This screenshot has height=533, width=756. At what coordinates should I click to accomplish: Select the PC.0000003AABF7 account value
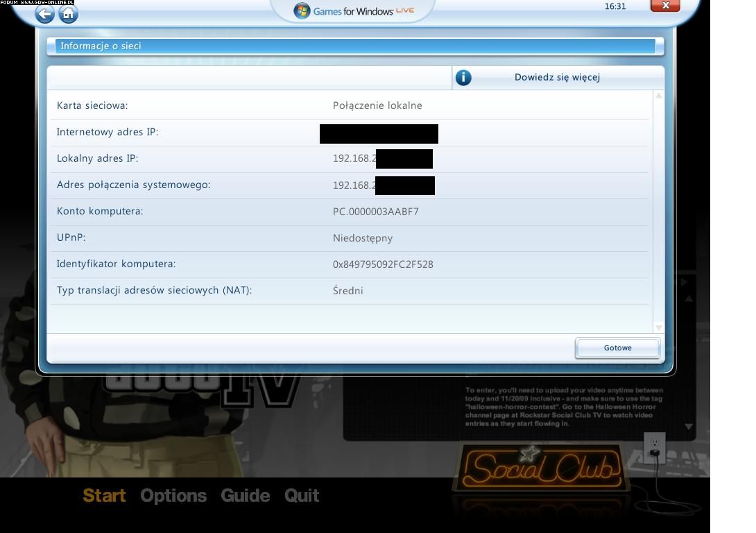pos(376,212)
